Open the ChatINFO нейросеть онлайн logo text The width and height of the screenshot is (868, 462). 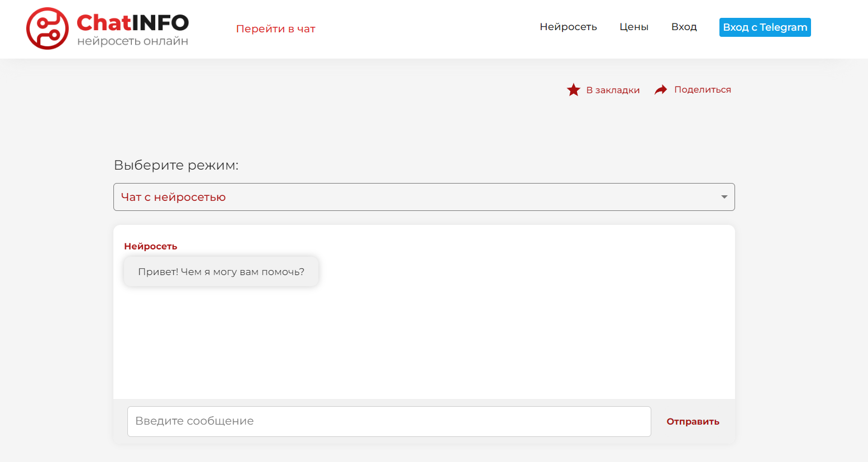[133, 30]
